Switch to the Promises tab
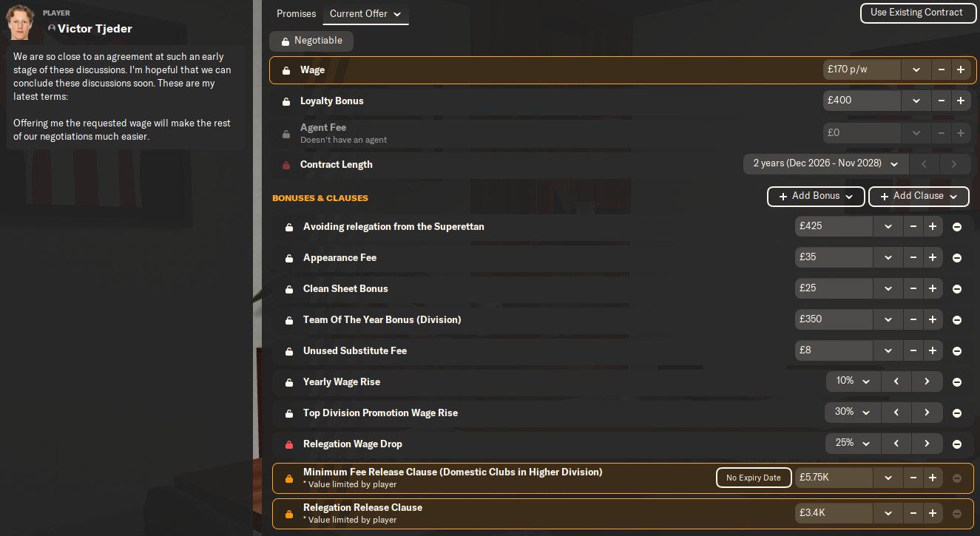The width and height of the screenshot is (980, 536). click(x=296, y=14)
